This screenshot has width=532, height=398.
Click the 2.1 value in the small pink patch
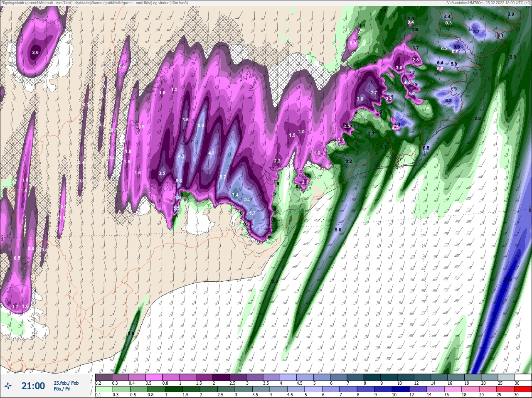(x=305, y=182)
